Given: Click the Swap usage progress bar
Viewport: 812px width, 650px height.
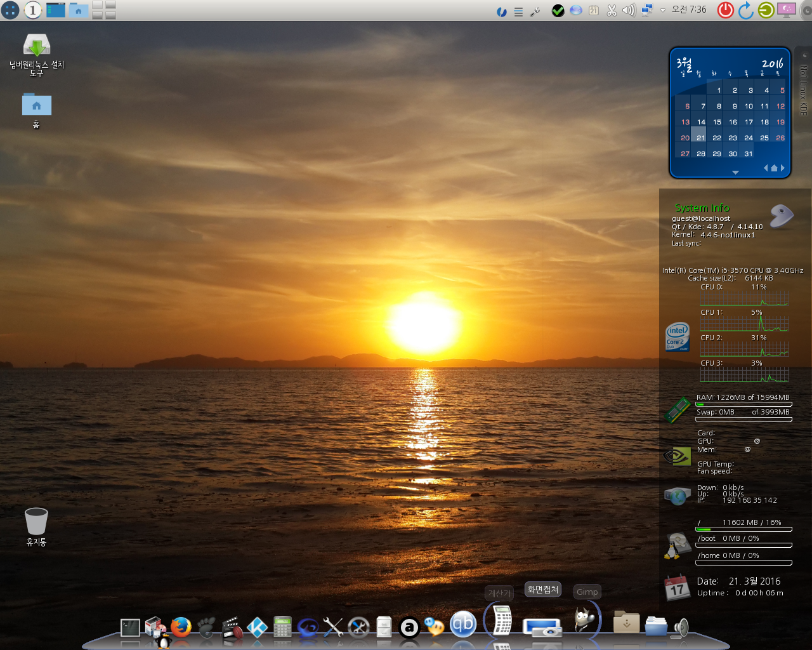Looking at the screenshot, I should coord(743,419).
